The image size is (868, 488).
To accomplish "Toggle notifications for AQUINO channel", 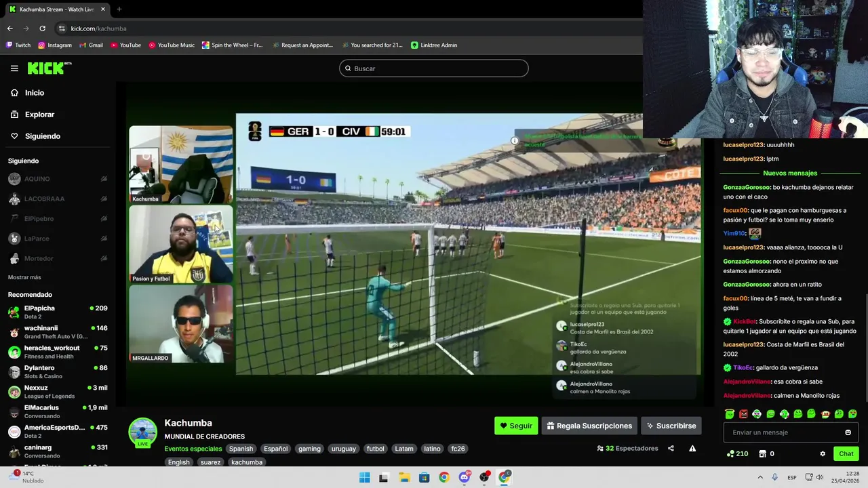I will (104, 179).
